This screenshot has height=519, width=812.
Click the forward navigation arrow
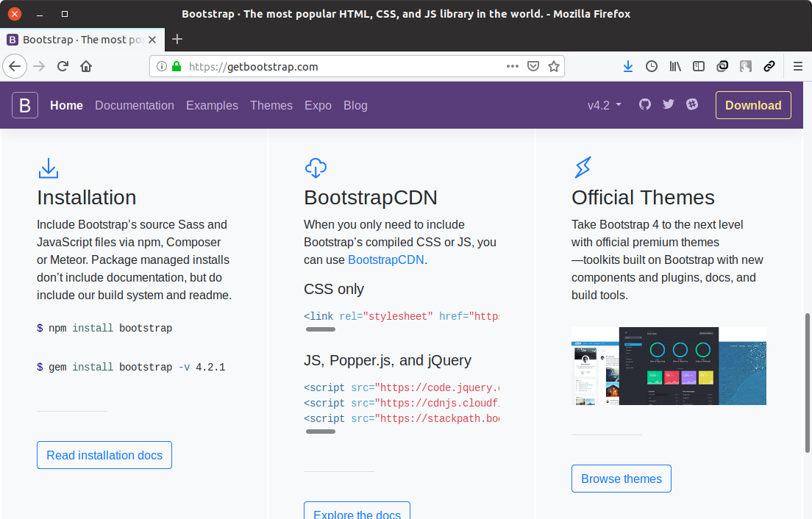coord(39,66)
